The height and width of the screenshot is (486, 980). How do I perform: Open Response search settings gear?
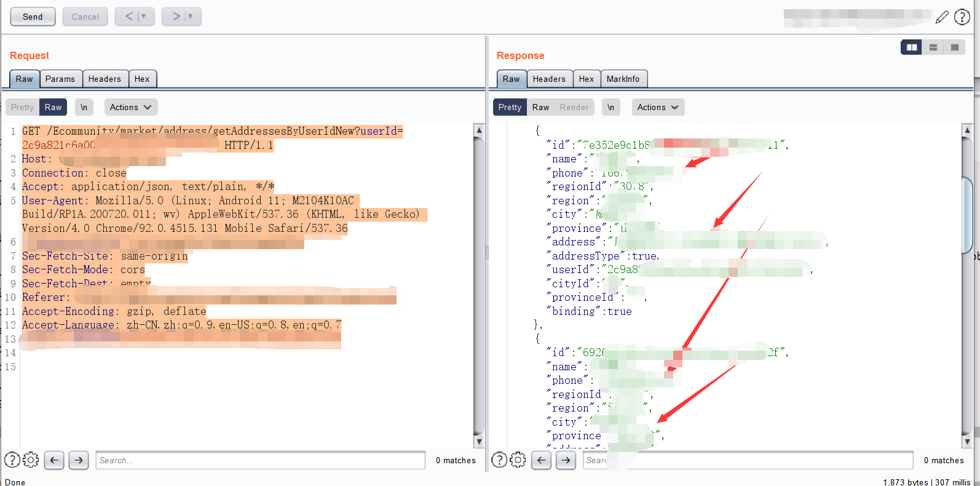(518, 460)
